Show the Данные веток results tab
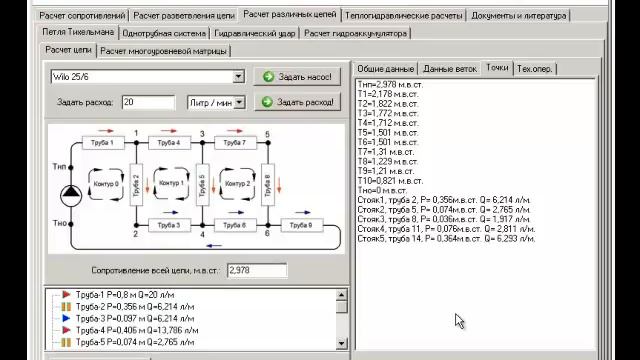Screen dimensions: 640x360 [449, 69]
